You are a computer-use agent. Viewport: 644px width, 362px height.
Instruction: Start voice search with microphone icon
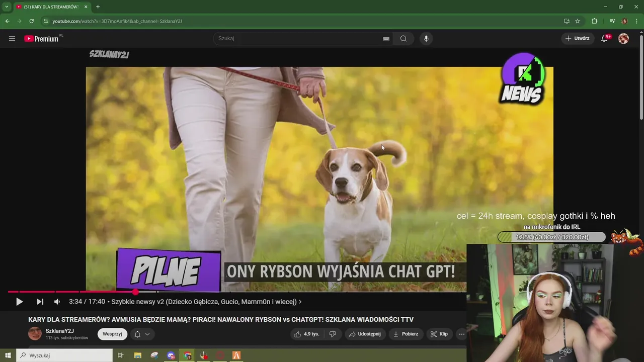point(426,39)
